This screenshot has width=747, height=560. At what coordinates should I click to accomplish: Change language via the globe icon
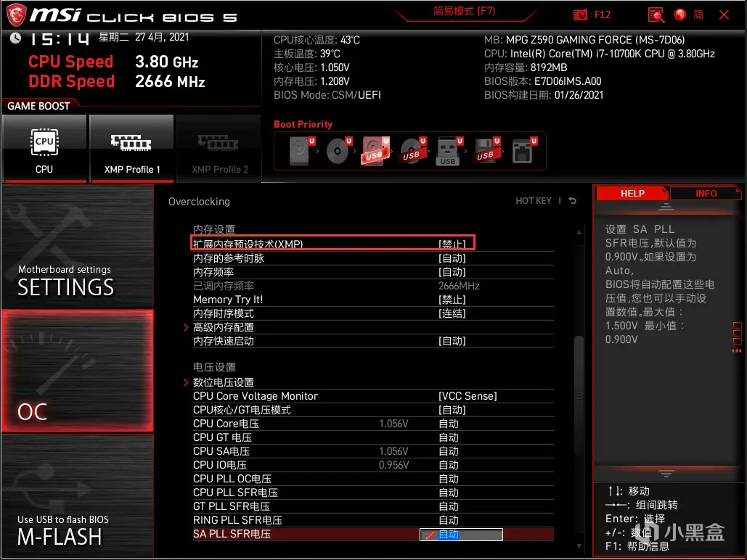(x=679, y=15)
